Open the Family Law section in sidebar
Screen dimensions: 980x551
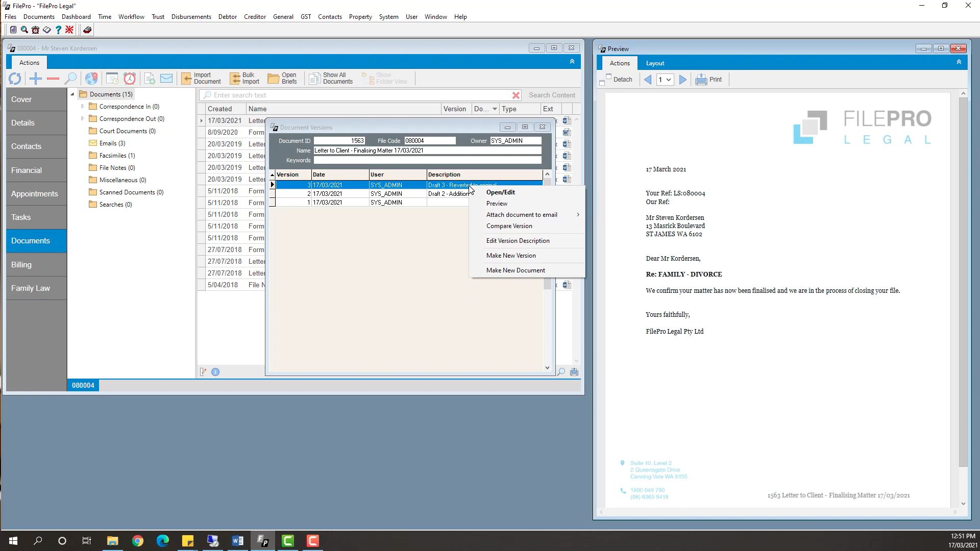(36, 288)
